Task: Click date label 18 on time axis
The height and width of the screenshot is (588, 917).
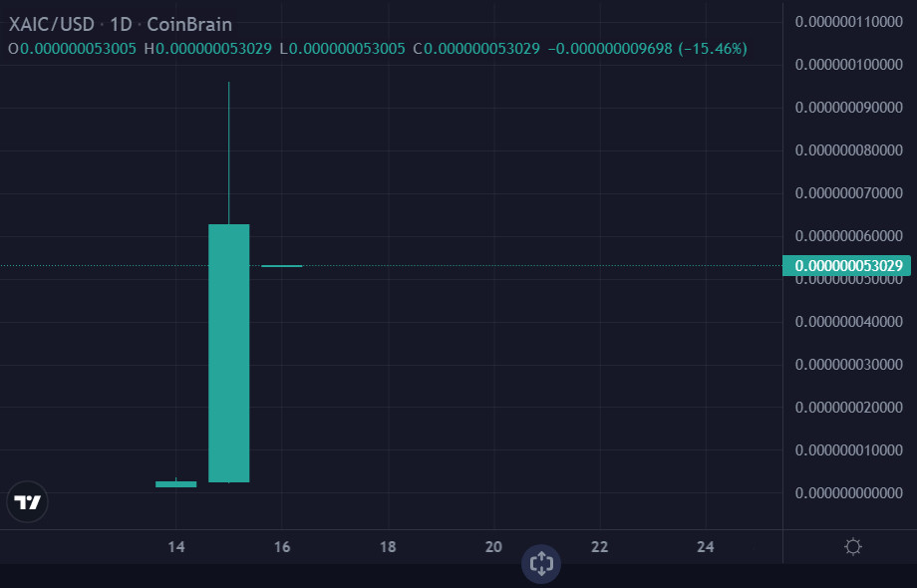Action: click(388, 547)
